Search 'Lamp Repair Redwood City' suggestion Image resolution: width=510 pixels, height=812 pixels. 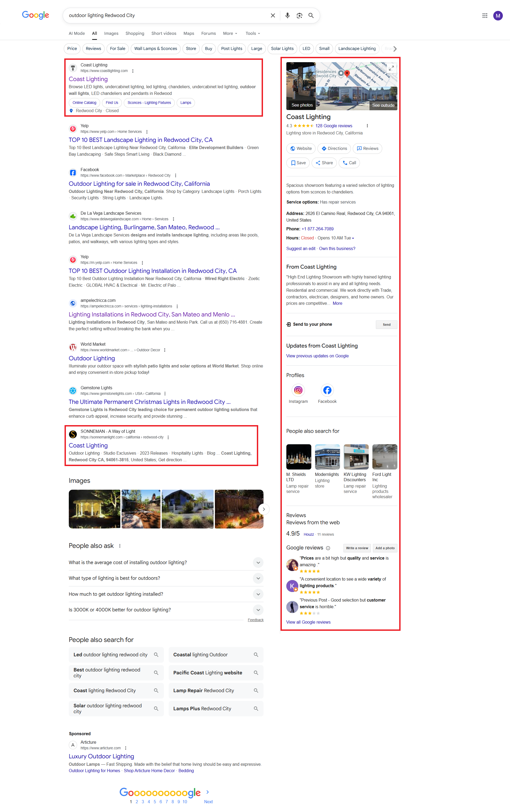216,691
